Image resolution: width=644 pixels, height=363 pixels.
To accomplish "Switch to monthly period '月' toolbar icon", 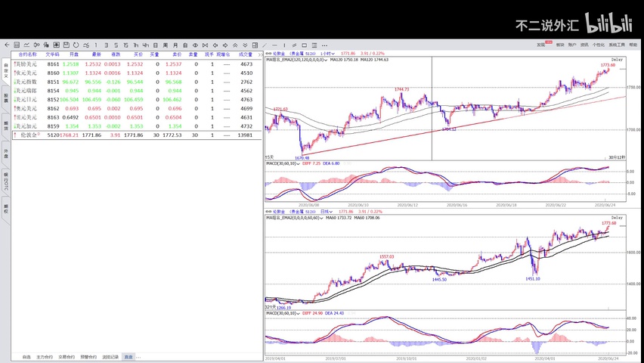I will pos(175,45).
